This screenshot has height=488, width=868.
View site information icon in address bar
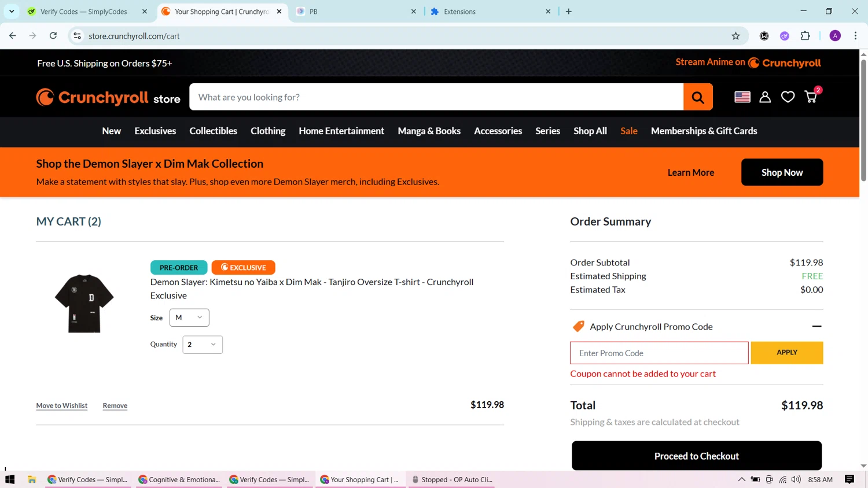tap(77, 36)
